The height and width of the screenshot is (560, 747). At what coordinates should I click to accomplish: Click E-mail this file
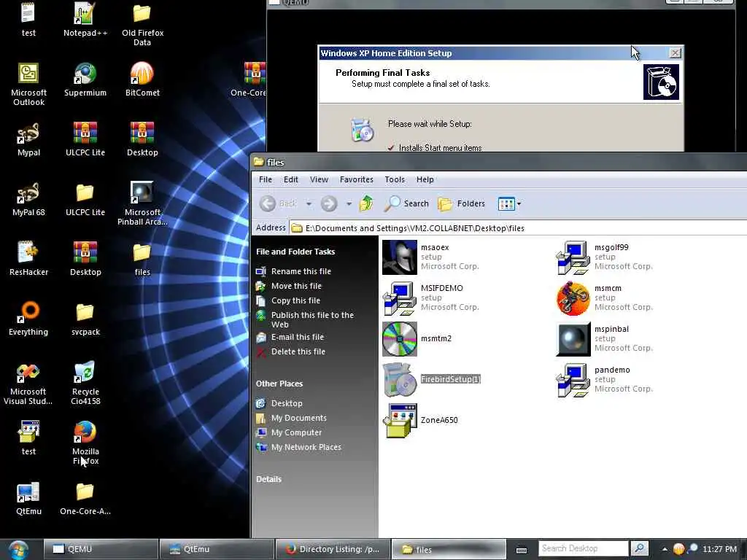click(298, 337)
